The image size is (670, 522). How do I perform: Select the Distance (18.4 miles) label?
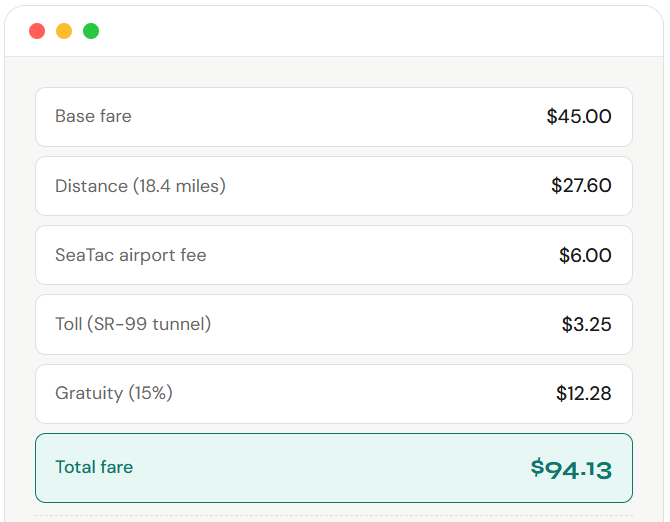140,186
